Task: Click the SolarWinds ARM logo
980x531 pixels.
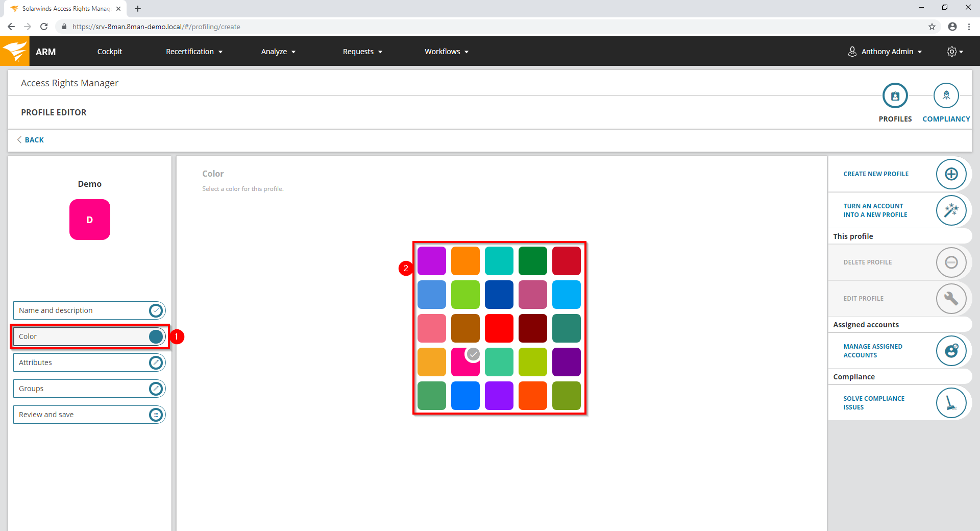Action: pyautogui.click(x=15, y=52)
